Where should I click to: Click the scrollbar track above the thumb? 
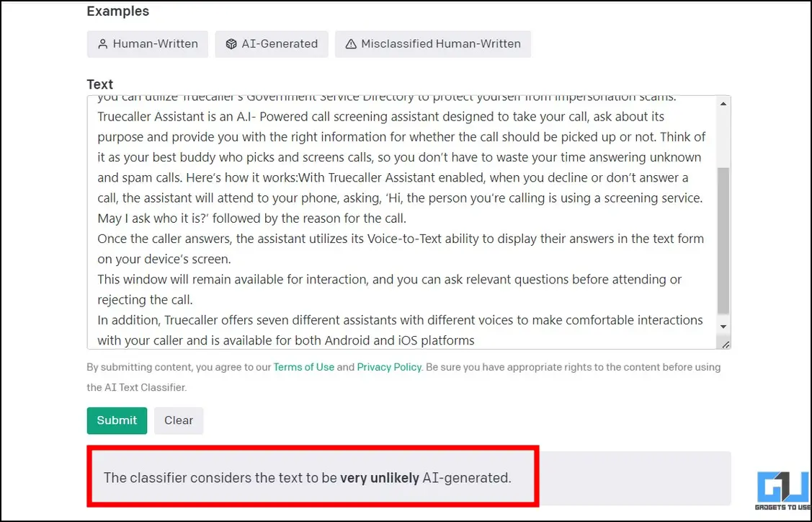(x=723, y=138)
